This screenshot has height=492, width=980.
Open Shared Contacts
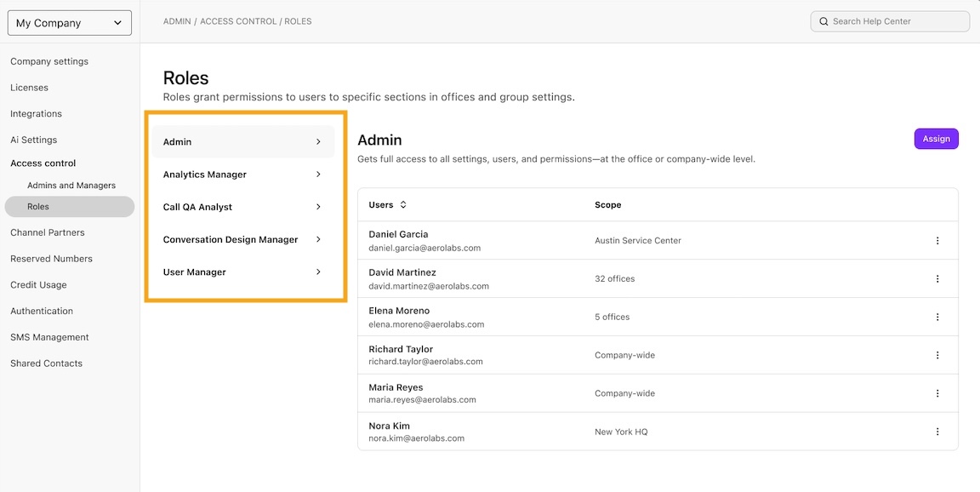click(x=46, y=363)
